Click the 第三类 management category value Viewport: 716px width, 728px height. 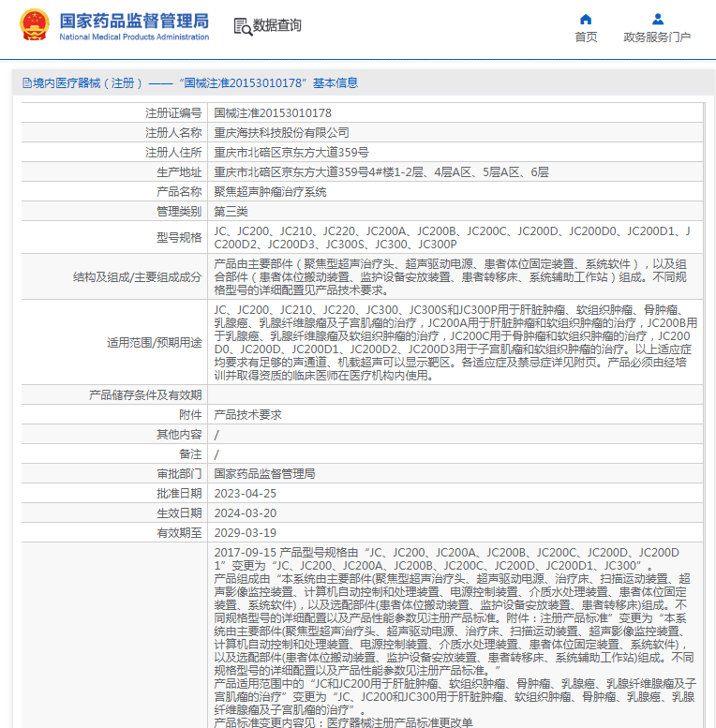pyautogui.click(x=231, y=211)
